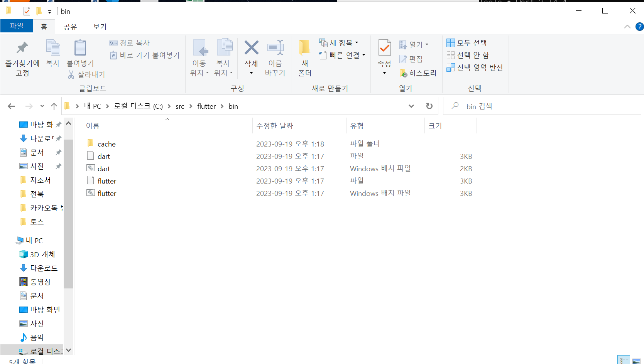The height and width of the screenshot is (364, 644).
Task: Sort by 유형 column header
Action: [385, 126]
